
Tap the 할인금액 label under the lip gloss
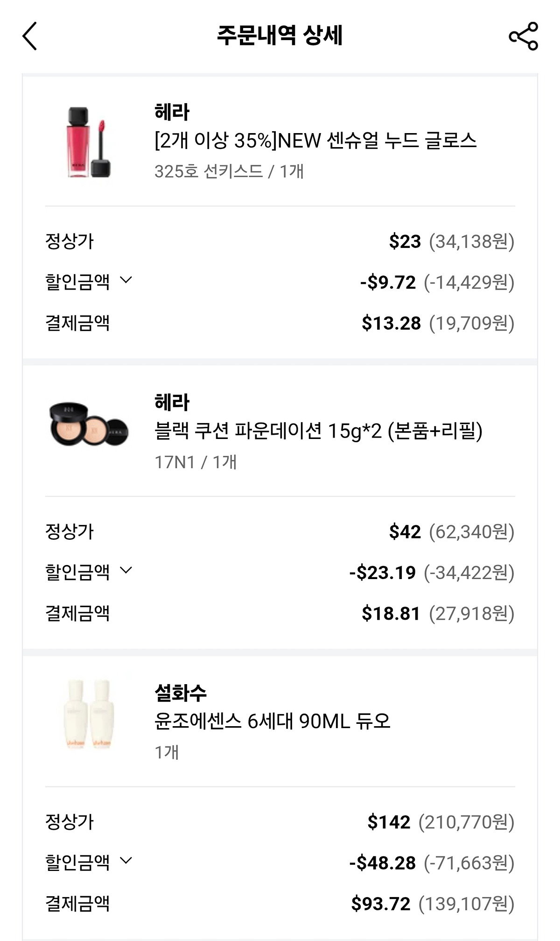click(x=77, y=282)
